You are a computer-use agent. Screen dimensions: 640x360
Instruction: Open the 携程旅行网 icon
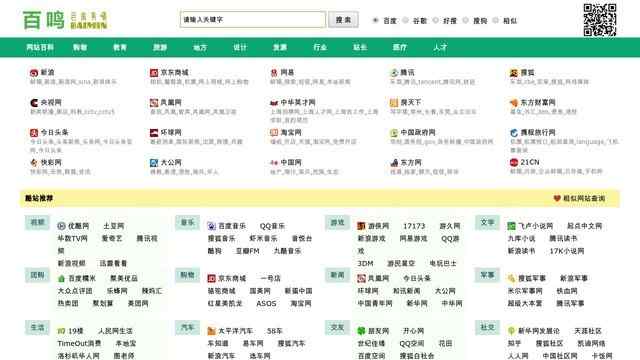[514, 133]
